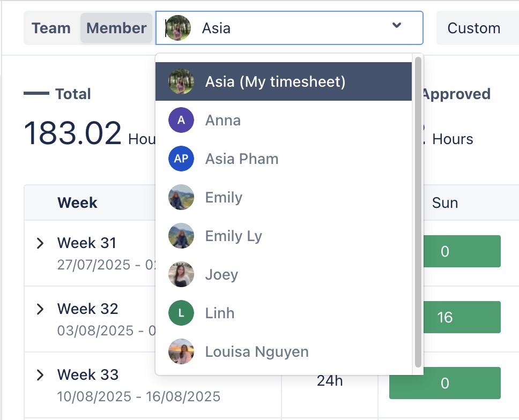
Task: Click the avatar beside Emily in the list
Action: (181, 198)
